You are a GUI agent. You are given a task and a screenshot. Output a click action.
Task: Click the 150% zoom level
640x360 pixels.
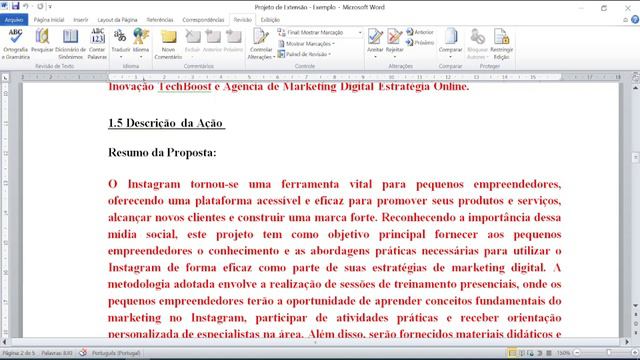point(564,353)
